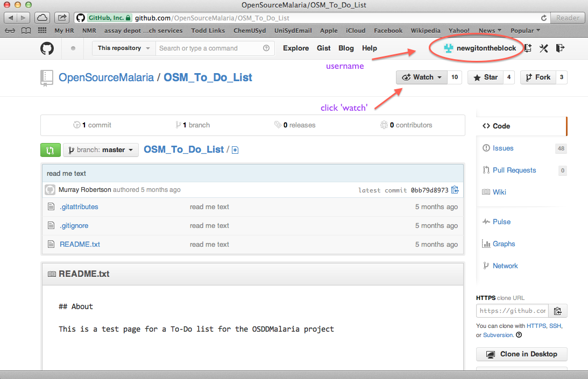The image size is (588, 379).
Task: Show bookmarks with open book icon
Action: 26,31
